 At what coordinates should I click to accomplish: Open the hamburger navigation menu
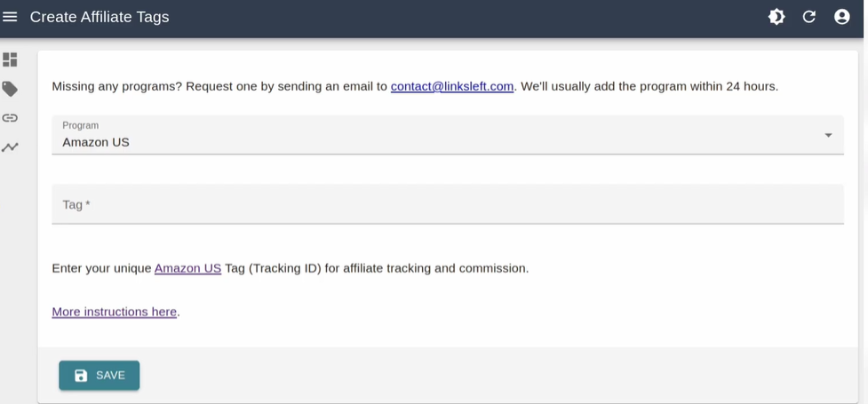(11, 17)
